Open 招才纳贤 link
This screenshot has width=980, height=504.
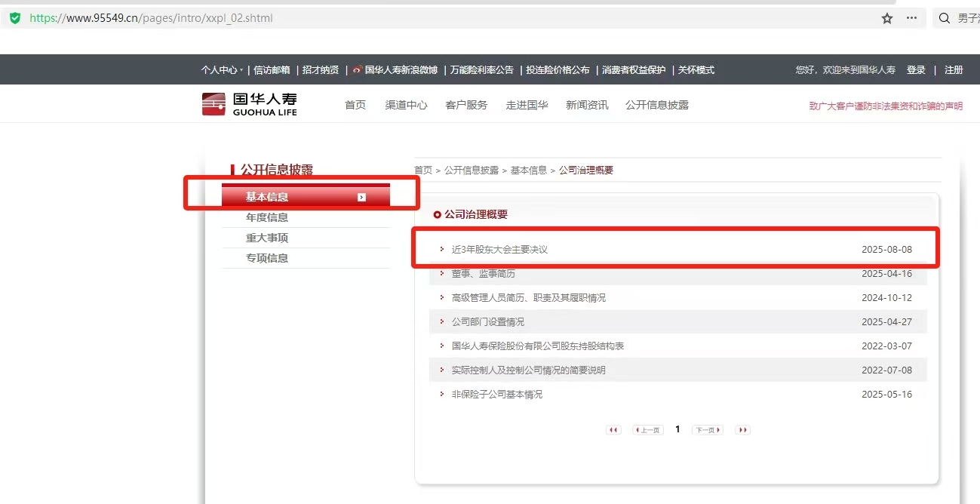click(321, 69)
